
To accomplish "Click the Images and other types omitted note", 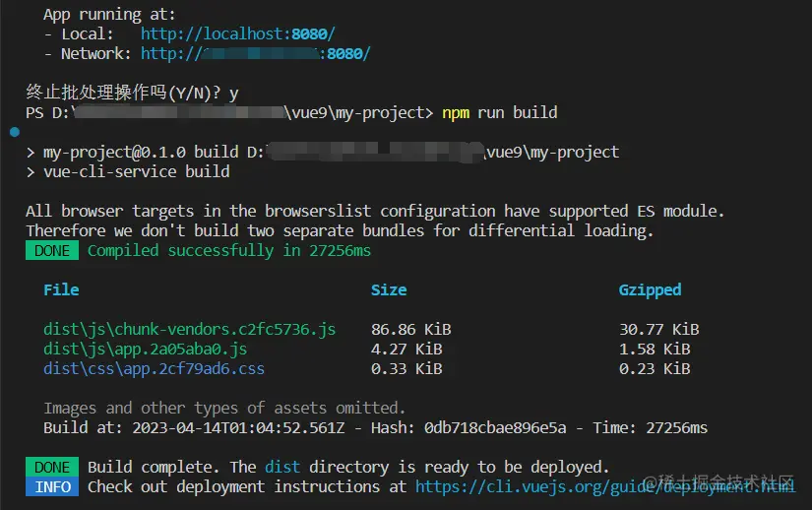I will (223, 408).
